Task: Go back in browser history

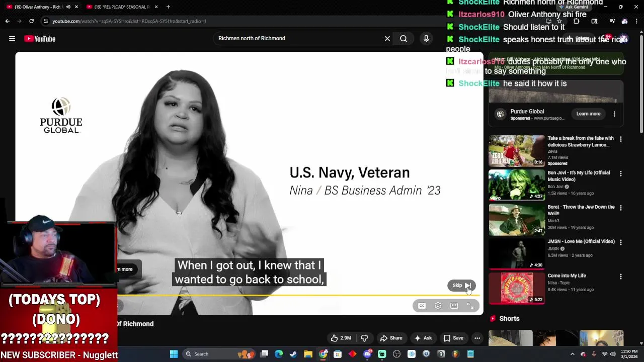Action: pyautogui.click(x=8, y=21)
